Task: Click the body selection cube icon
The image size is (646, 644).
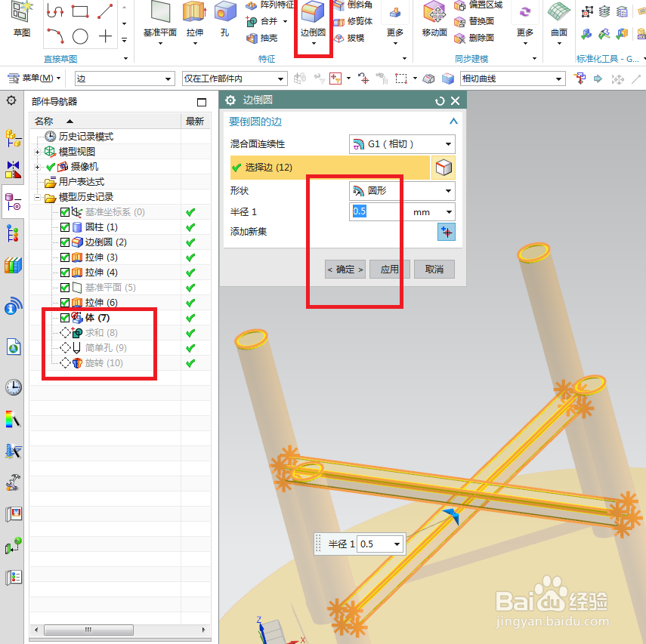Action: click(x=444, y=168)
